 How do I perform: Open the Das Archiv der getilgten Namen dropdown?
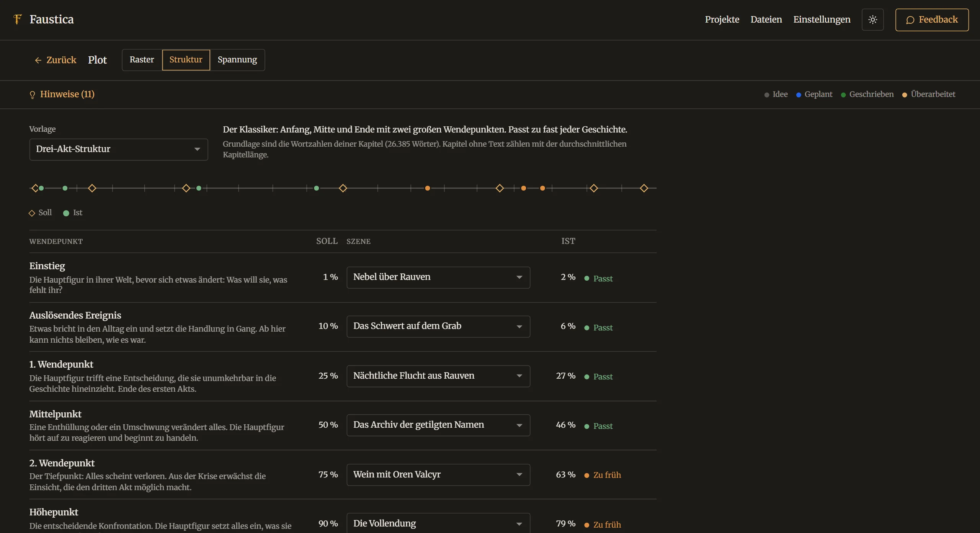click(x=438, y=425)
